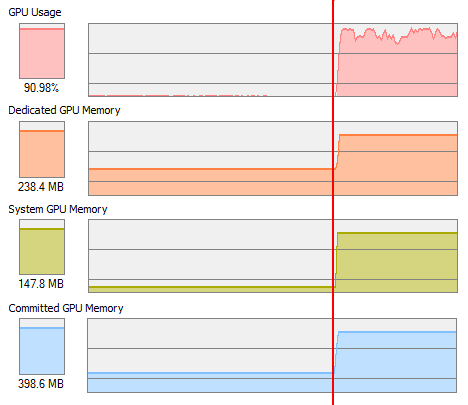Click the red vertical marker line

(333, 202)
